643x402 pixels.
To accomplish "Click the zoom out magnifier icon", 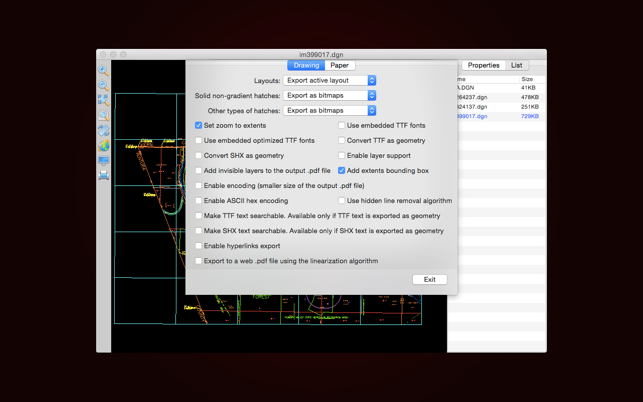I will pos(103,86).
